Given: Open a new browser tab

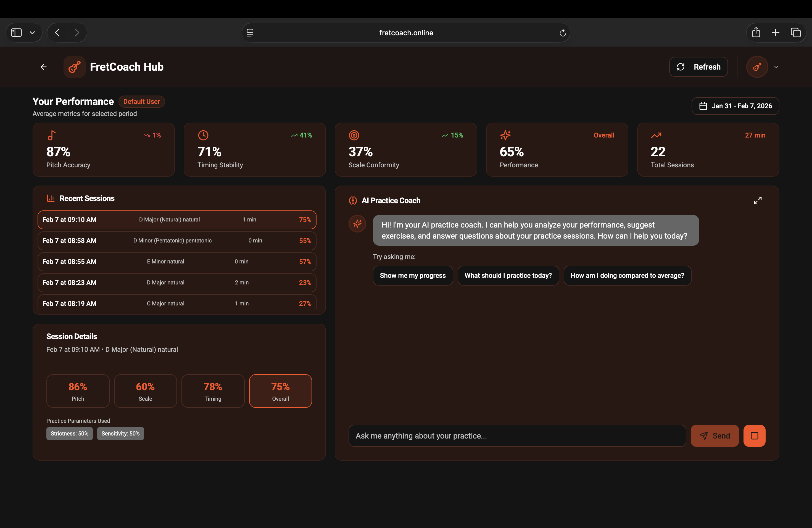Looking at the screenshot, I should (776, 32).
